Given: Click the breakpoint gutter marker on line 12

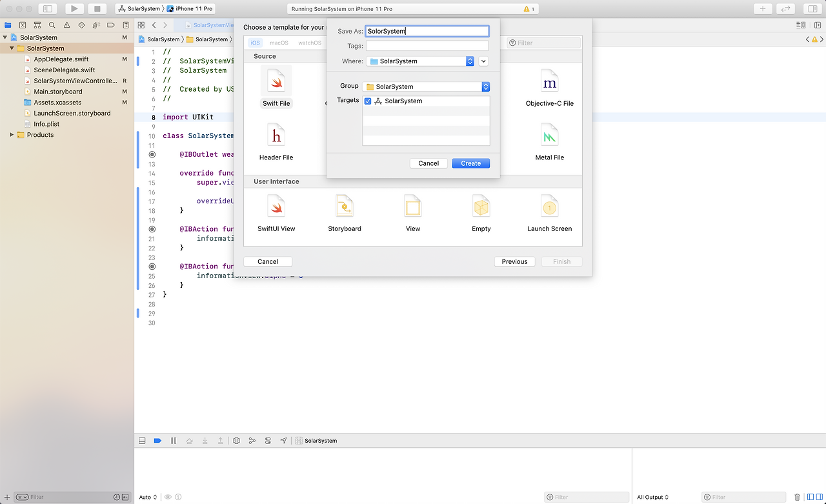Looking at the screenshot, I should (x=152, y=155).
